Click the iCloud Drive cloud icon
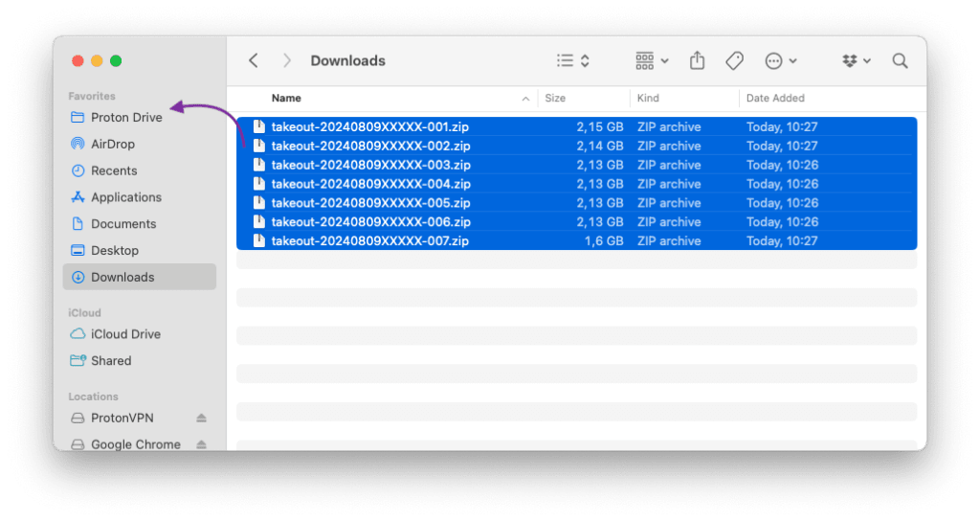This screenshot has height=521, width=980. coord(78,334)
